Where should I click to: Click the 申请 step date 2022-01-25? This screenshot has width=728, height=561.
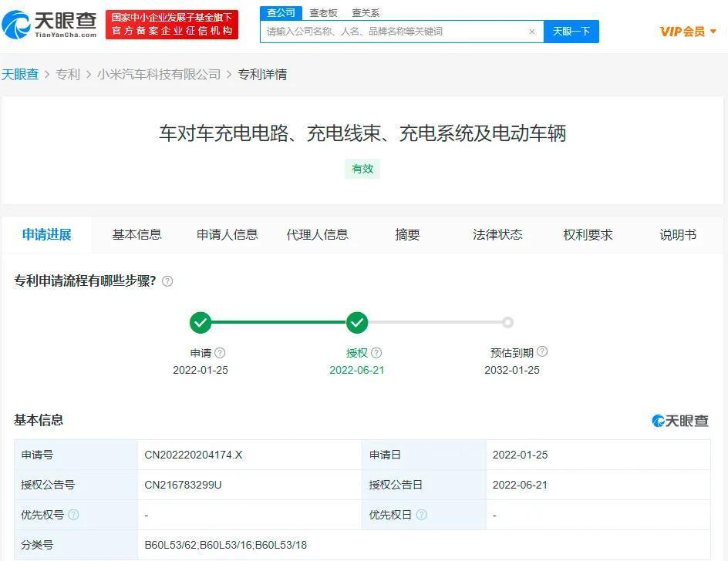click(x=201, y=370)
